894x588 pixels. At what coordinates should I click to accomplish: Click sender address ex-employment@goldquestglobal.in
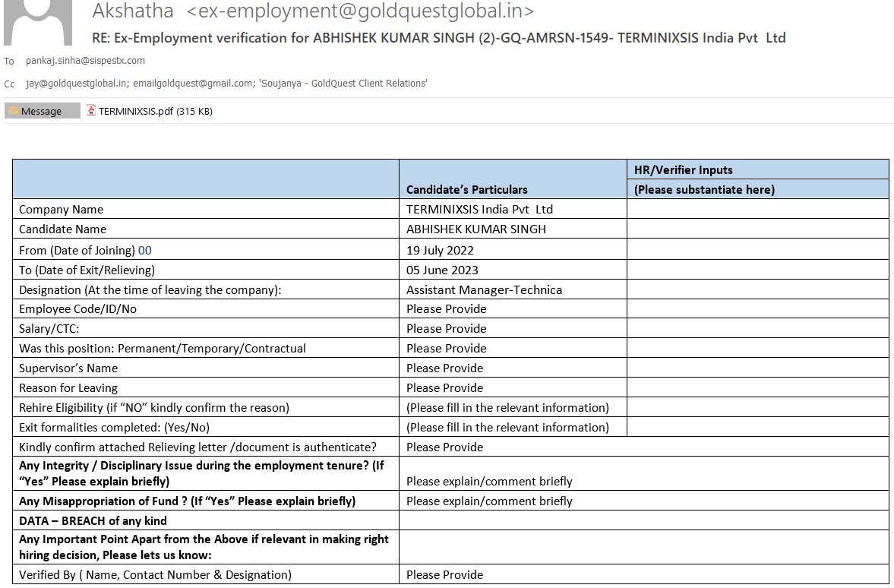point(360,11)
